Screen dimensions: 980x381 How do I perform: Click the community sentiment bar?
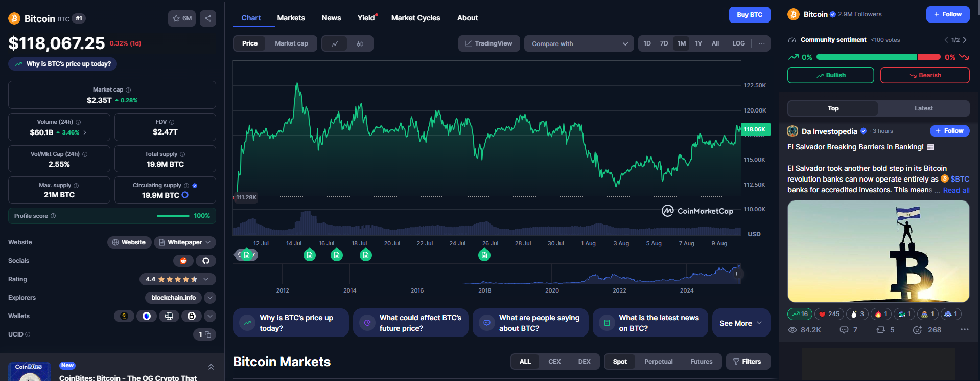[x=878, y=57]
